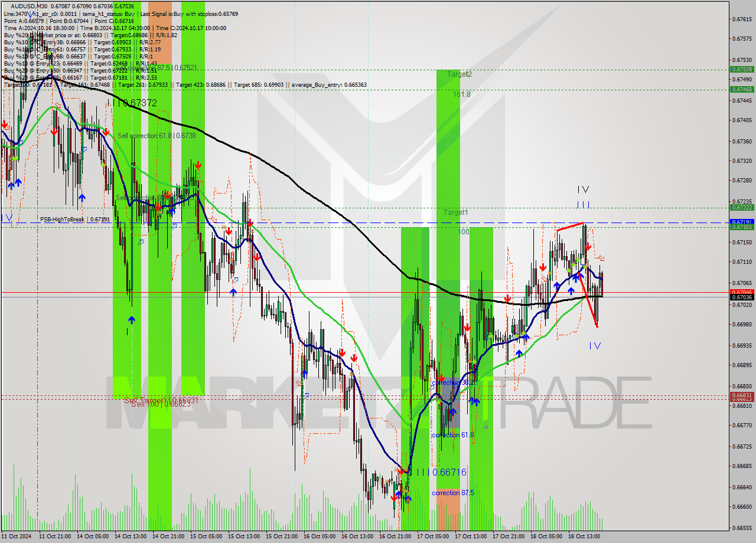Click the AUDUSD,M30 chart title
756x543 pixels.
(x=29, y=6)
